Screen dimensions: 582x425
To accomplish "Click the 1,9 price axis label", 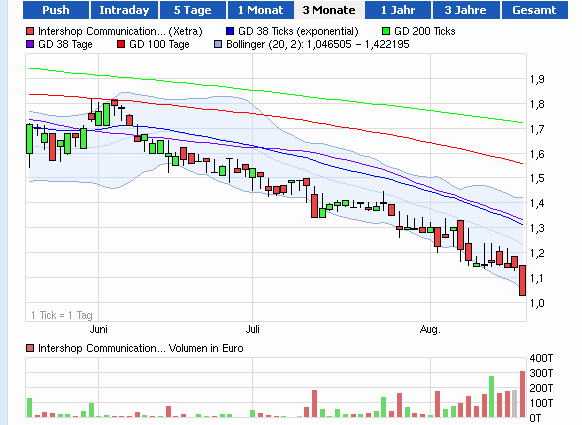I will coord(537,79).
